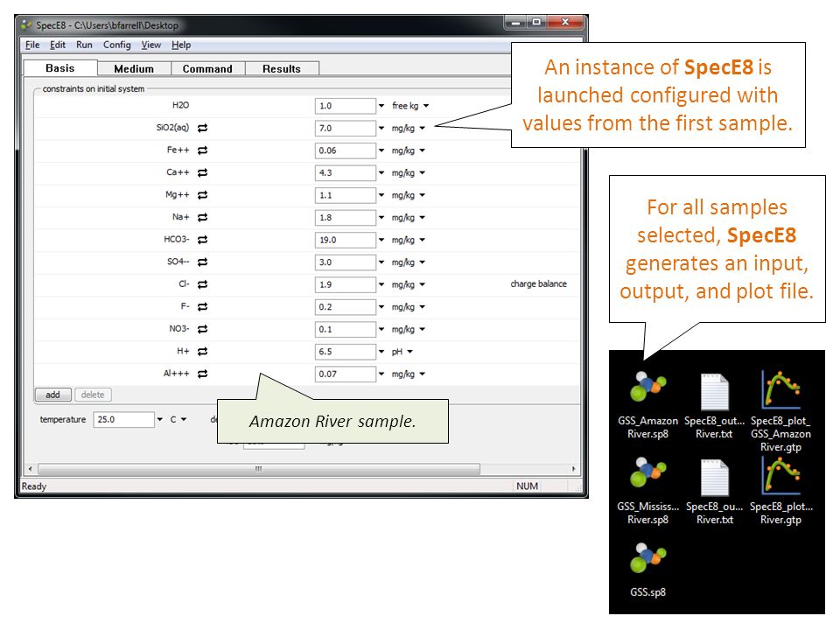Open units dropdown for Cl- mg/kg

tap(423, 284)
